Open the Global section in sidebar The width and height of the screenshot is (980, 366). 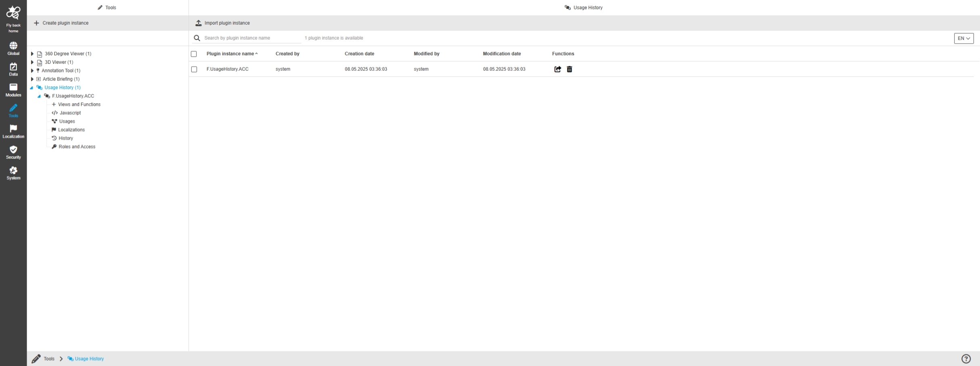[13, 48]
